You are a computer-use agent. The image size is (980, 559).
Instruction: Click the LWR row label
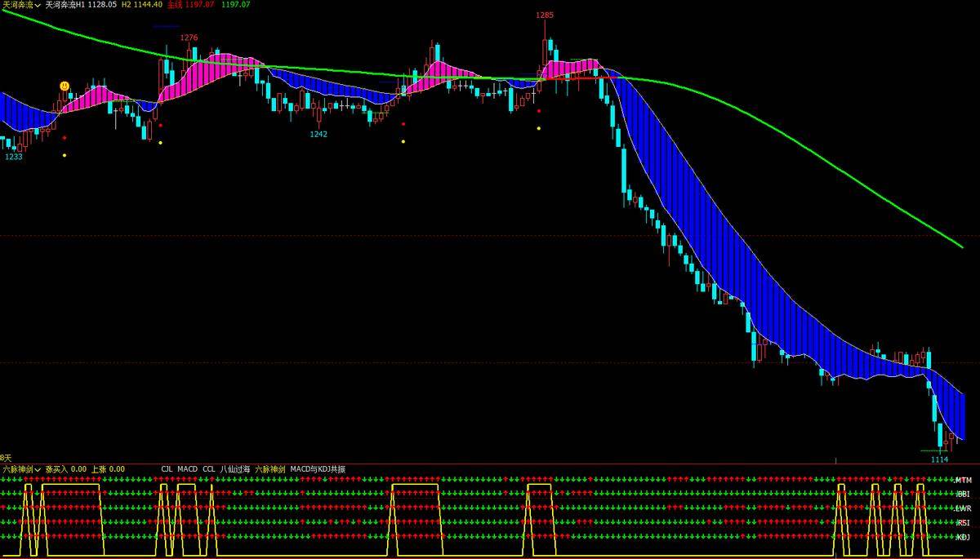click(964, 508)
